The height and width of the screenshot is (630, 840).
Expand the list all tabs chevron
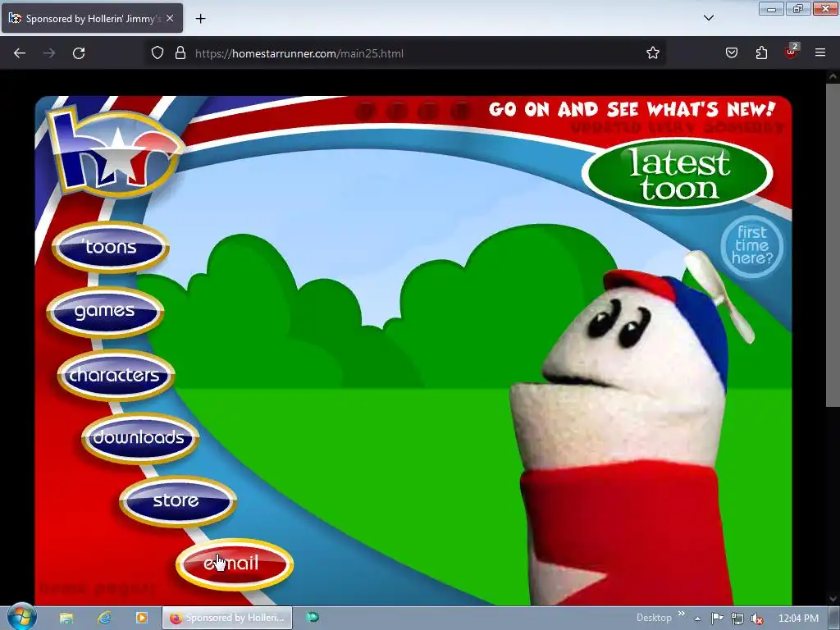709,18
